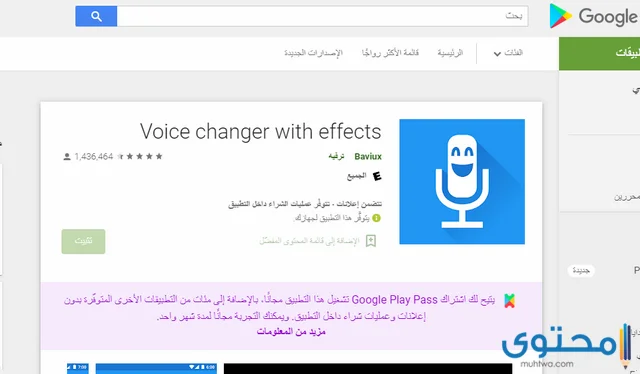Click the ترفيه entertainment category link
Image resolution: width=640 pixels, height=374 pixels.
(336, 156)
